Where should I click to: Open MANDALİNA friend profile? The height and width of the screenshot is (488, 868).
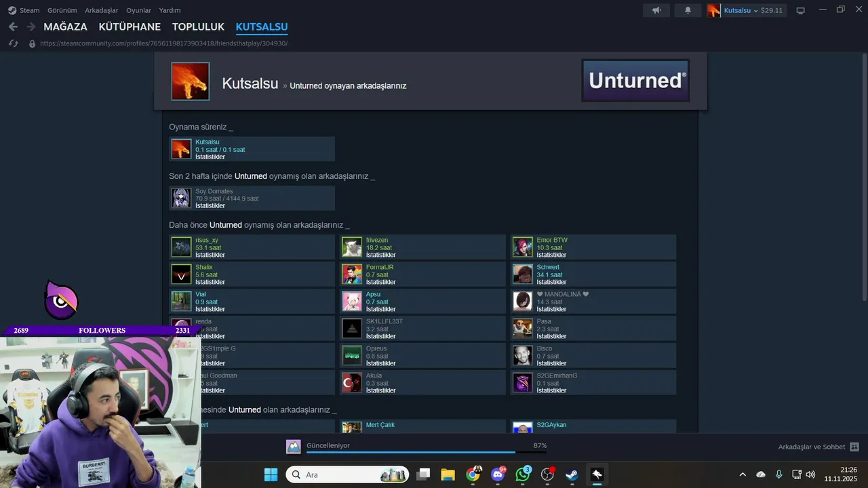563,294
